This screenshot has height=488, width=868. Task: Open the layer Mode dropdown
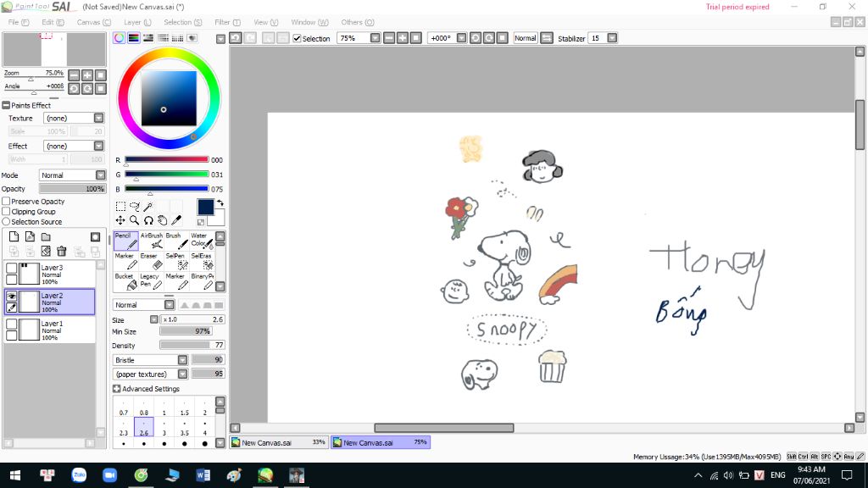(100, 175)
